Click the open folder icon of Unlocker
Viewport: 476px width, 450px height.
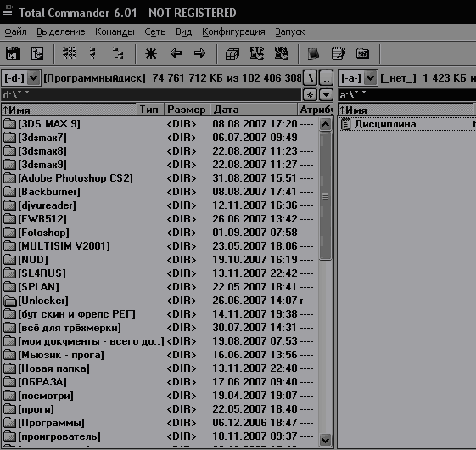click(x=10, y=301)
